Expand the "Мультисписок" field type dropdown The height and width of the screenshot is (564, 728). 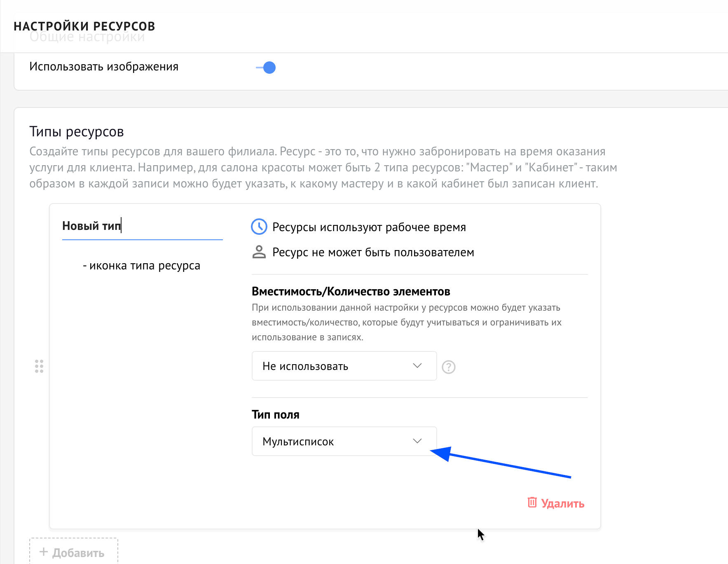pos(338,441)
